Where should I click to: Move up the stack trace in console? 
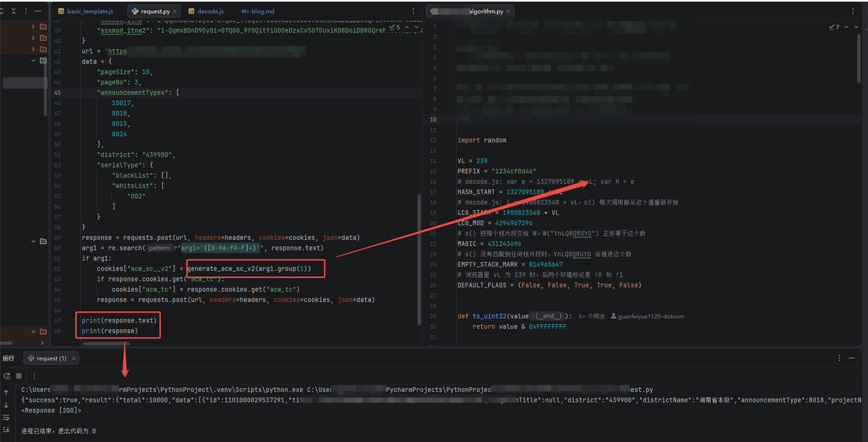[6, 392]
